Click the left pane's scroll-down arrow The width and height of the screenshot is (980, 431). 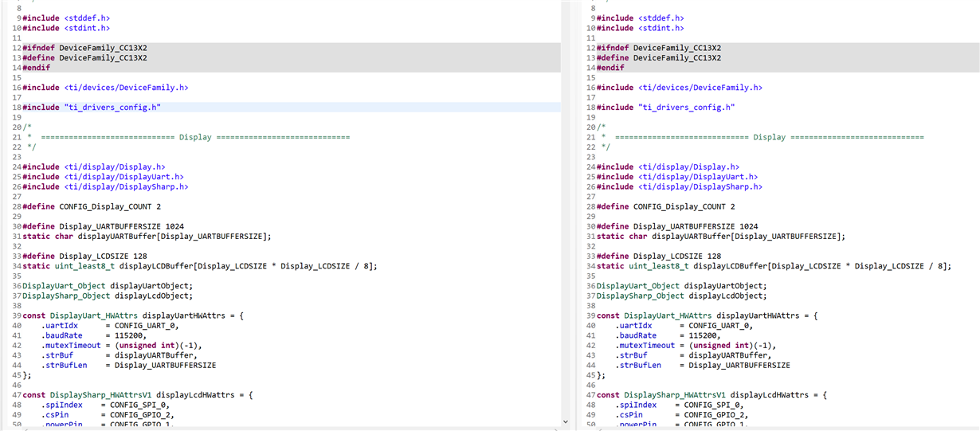pyautogui.click(x=566, y=421)
